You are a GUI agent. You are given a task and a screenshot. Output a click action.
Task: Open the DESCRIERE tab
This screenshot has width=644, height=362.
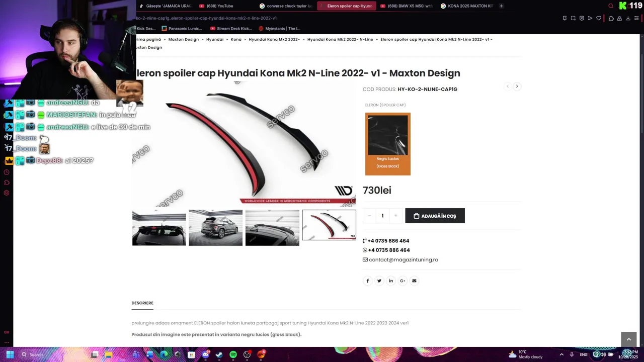pos(142,303)
